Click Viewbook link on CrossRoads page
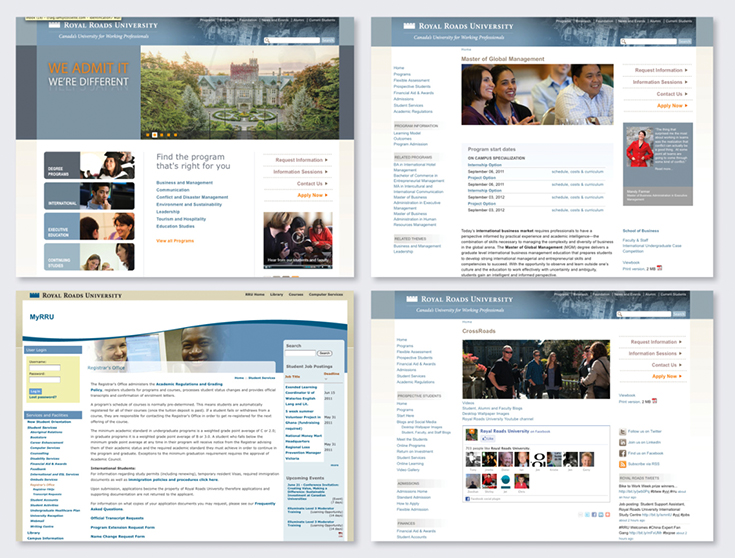This screenshot has height=558, width=735. pos(627,395)
